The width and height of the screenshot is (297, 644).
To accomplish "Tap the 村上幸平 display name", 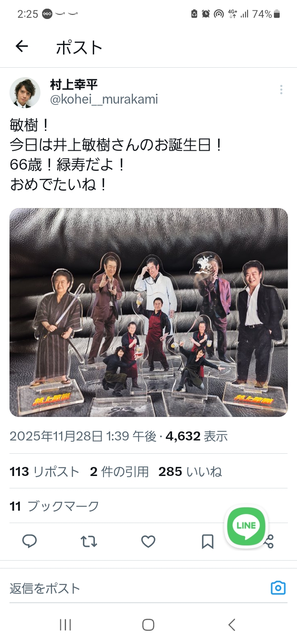I will click(74, 85).
